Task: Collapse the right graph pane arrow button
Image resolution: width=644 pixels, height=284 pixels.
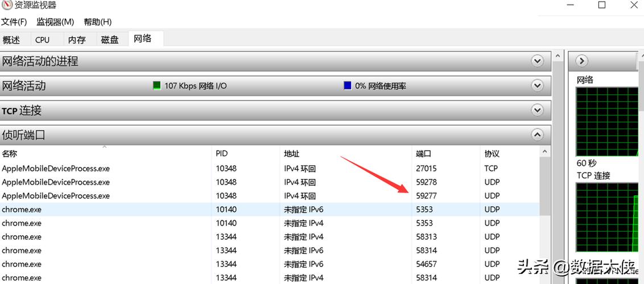Action: coord(581,61)
